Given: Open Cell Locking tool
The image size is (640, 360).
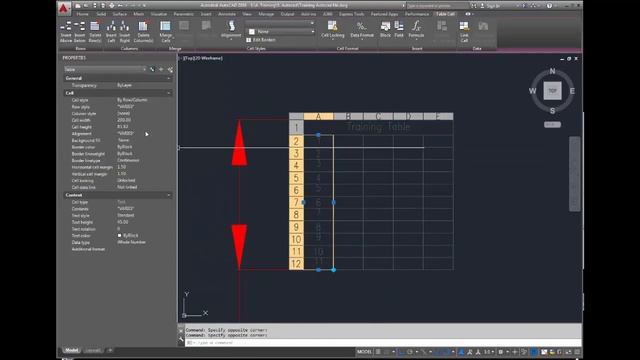Looking at the screenshot, I should point(333,29).
